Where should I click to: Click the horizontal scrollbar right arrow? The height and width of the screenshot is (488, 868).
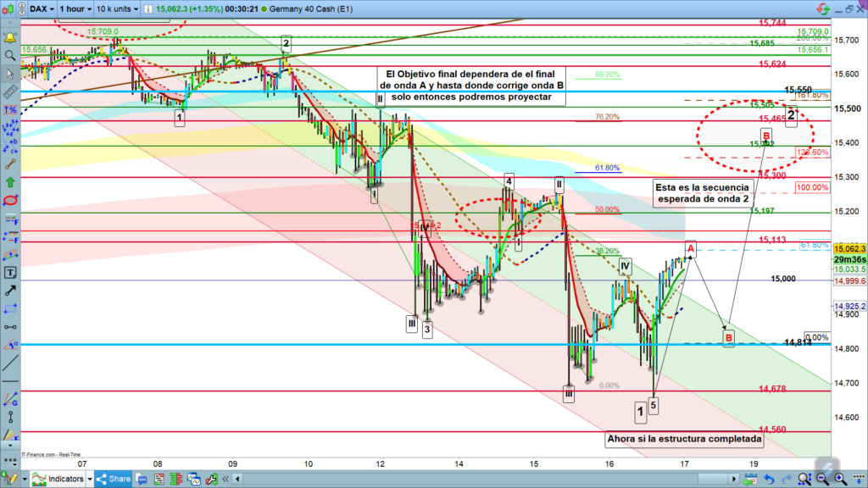pos(732,479)
